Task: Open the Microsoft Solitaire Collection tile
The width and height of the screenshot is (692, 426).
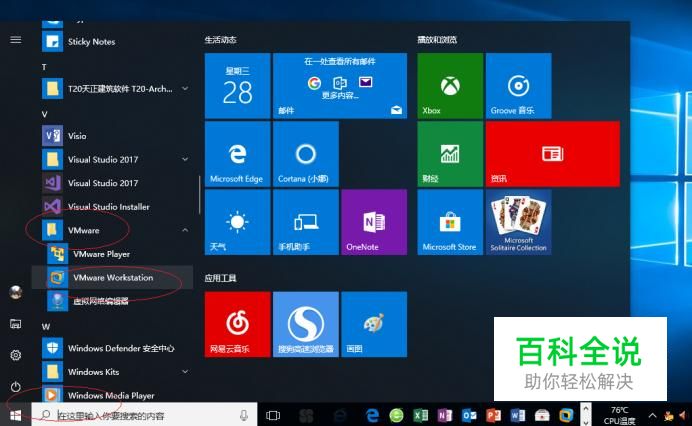Action: (x=519, y=222)
